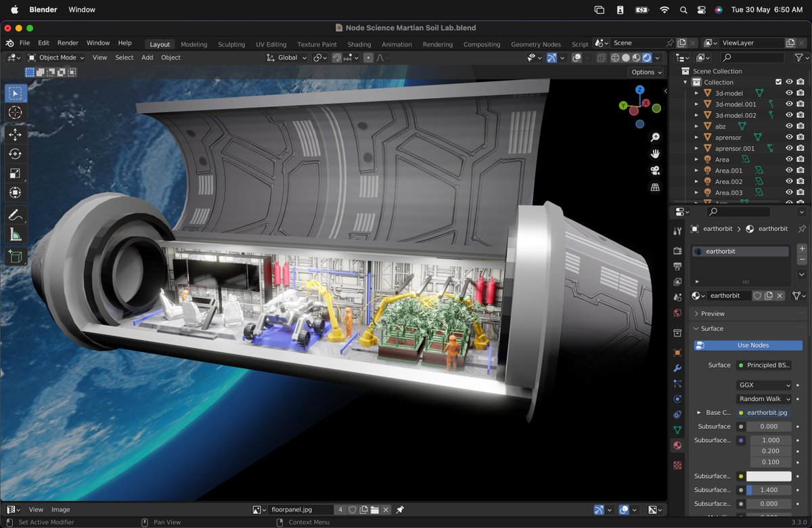
Task: Select the Rotate tool
Action: [x=15, y=154]
